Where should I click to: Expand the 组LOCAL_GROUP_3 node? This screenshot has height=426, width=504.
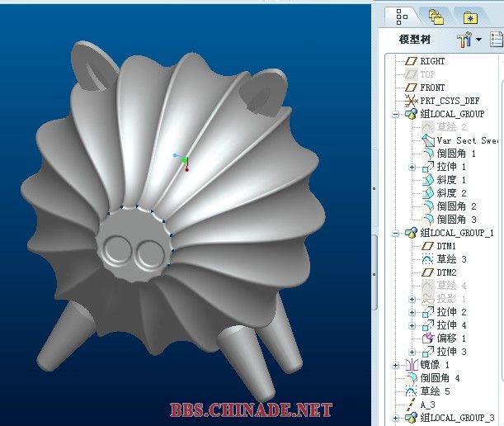pos(396,418)
